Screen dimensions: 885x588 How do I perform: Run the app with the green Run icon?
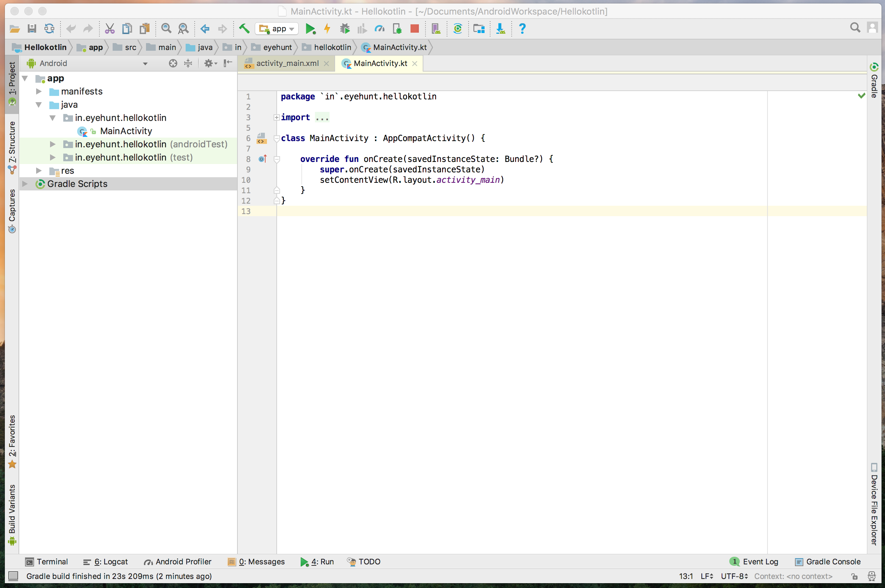pos(310,28)
